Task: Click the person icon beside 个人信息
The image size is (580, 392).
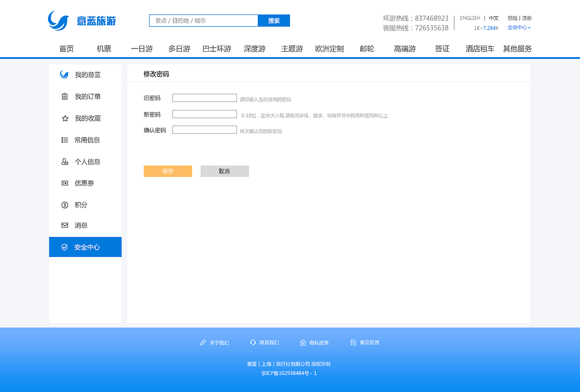Action: tap(64, 161)
